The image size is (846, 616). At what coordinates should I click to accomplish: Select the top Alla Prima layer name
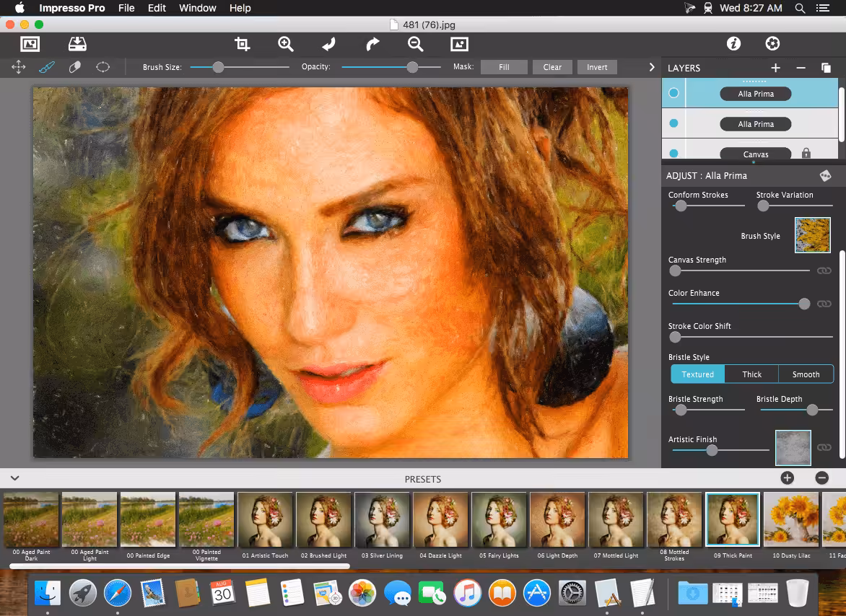pyautogui.click(x=756, y=94)
